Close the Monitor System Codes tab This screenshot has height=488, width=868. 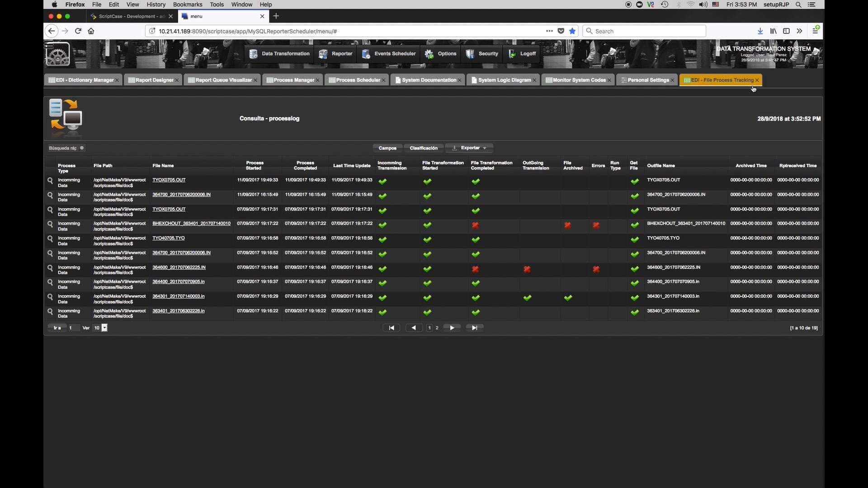[x=609, y=80]
